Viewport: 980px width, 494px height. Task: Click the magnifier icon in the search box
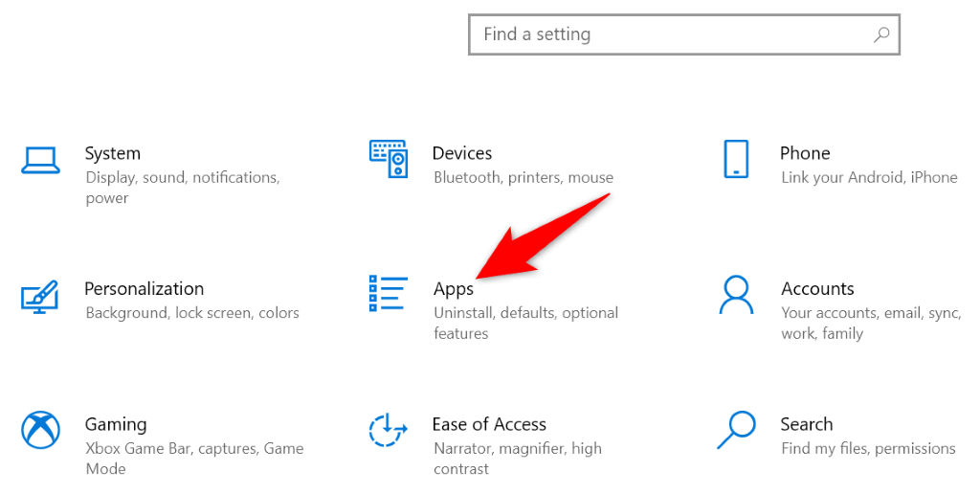coord(881,35)
